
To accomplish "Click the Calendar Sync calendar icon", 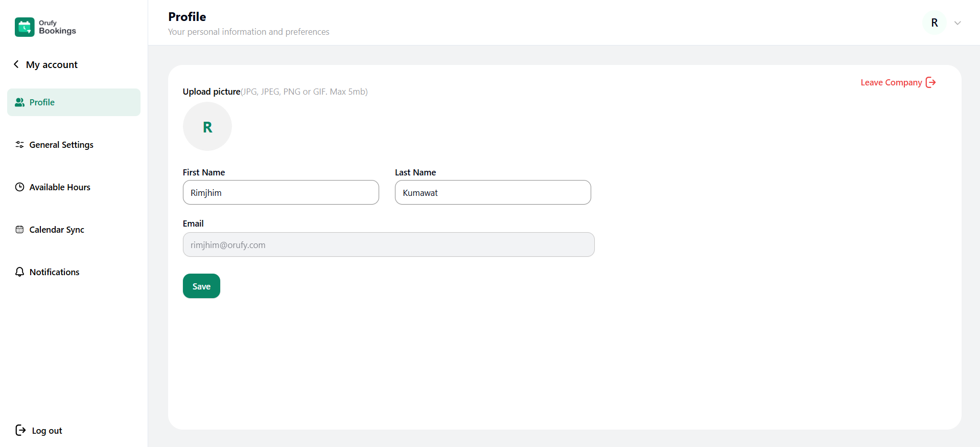I will tap(19, 230).
